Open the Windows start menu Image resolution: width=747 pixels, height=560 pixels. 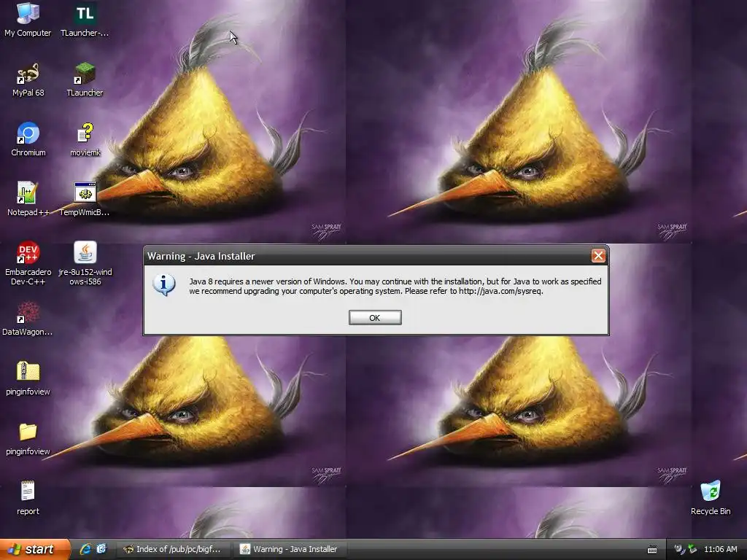coord(35,549)
